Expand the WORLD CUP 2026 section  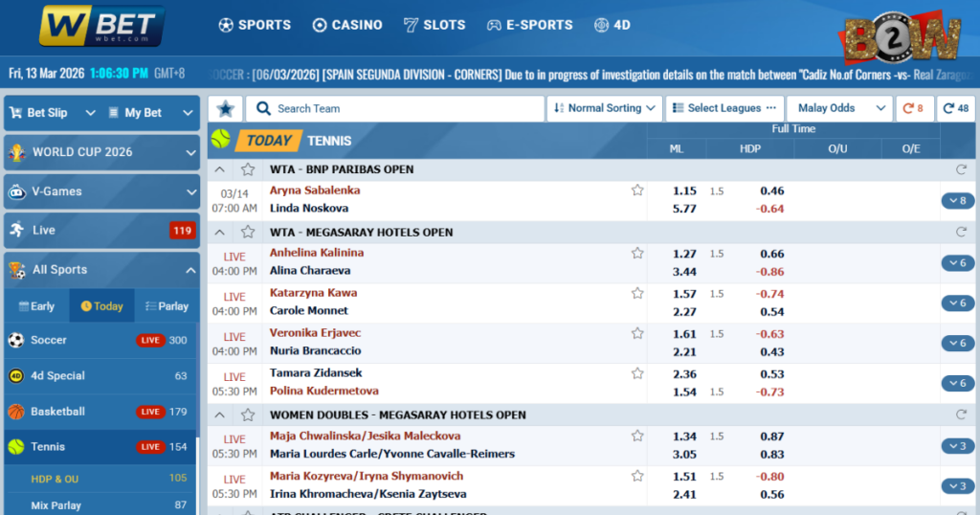point(101,152)
